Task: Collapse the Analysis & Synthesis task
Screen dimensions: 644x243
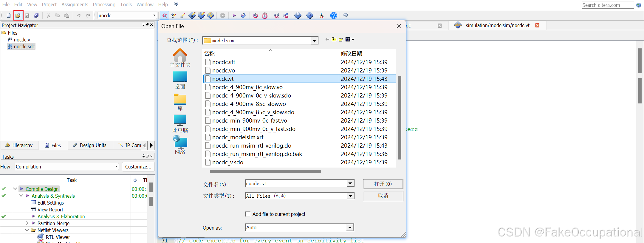Action: [21, 196]
